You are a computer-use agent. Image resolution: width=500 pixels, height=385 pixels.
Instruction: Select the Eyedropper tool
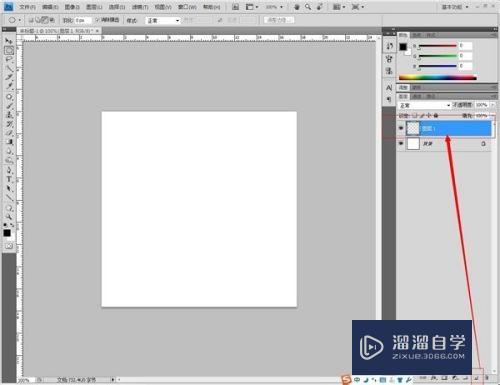click(x=9, y=86)
